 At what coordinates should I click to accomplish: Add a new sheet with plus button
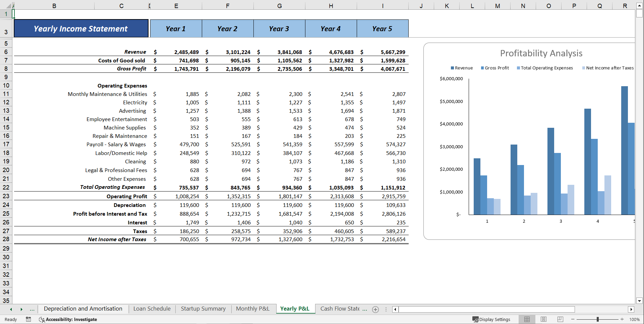[375, 309]
